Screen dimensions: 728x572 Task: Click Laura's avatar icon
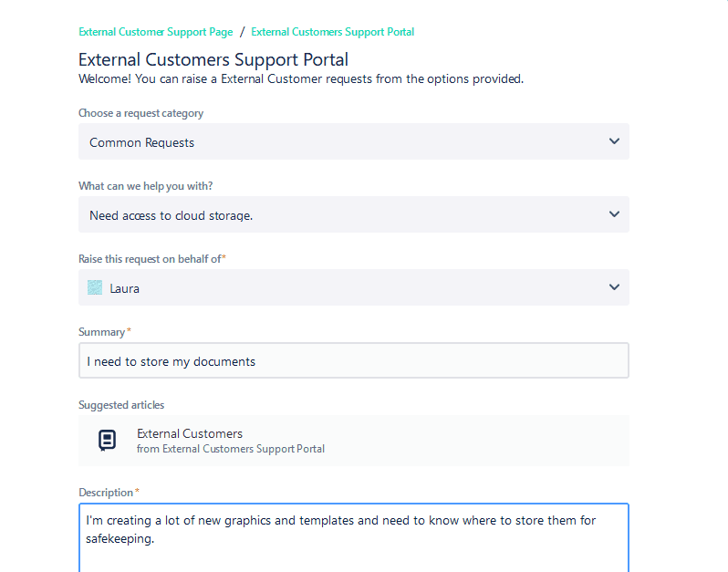pyautogui.click(x=95, y=287)
